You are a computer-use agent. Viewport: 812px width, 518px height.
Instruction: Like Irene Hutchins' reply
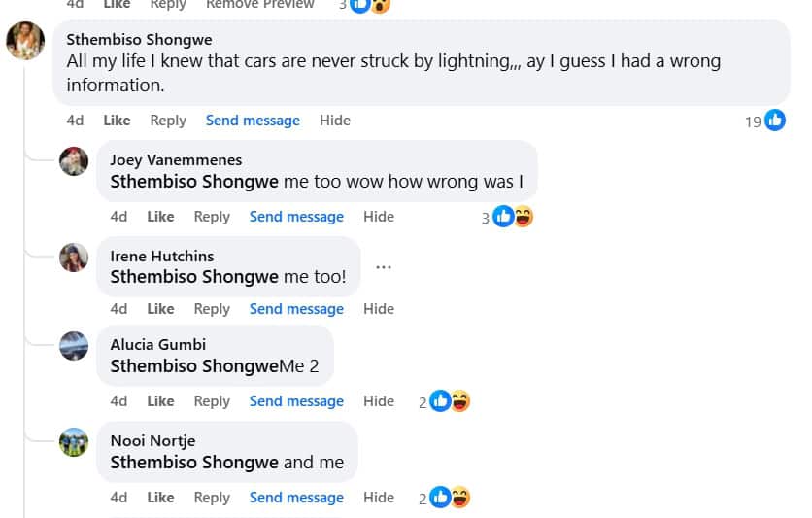click(160, 309)
